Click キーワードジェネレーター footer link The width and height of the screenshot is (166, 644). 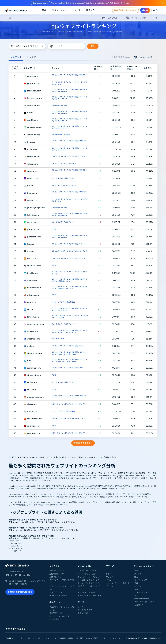tap(60, 616)
